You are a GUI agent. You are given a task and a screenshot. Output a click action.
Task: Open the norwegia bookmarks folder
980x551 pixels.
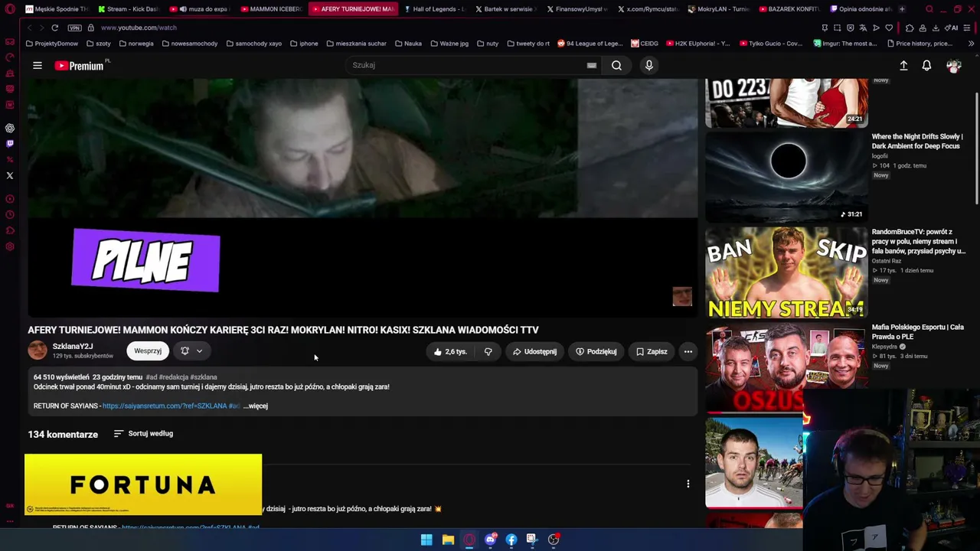(x=136, y=44)
